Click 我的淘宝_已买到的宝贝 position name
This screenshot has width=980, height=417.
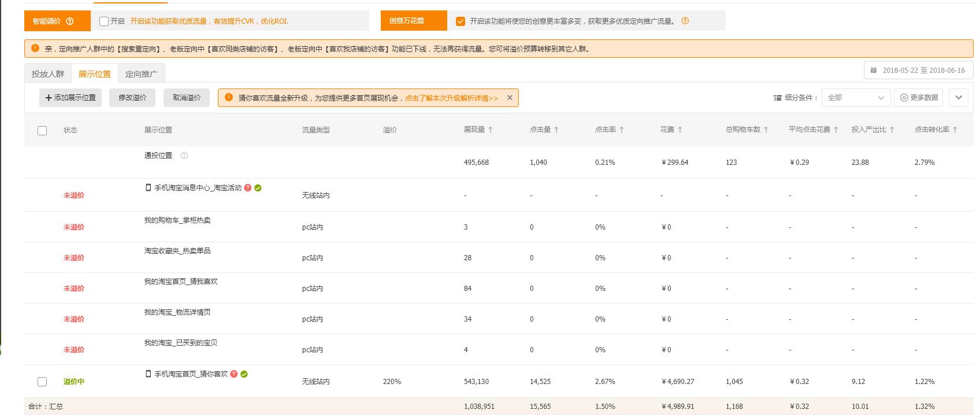181,343
